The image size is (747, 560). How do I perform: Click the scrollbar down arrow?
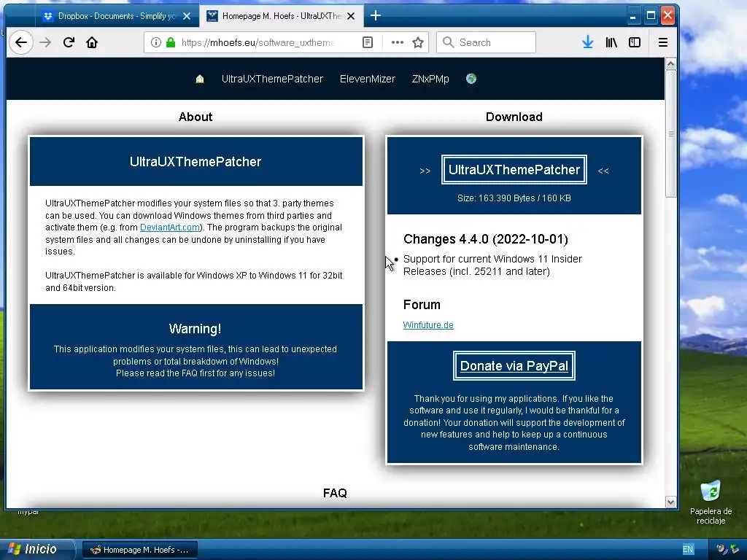pyautogui.click(x=671, y=502)
